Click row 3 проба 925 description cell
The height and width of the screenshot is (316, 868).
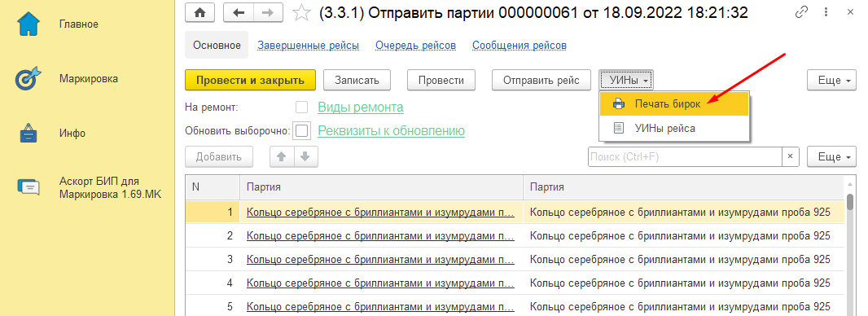(x=684, y=260)
